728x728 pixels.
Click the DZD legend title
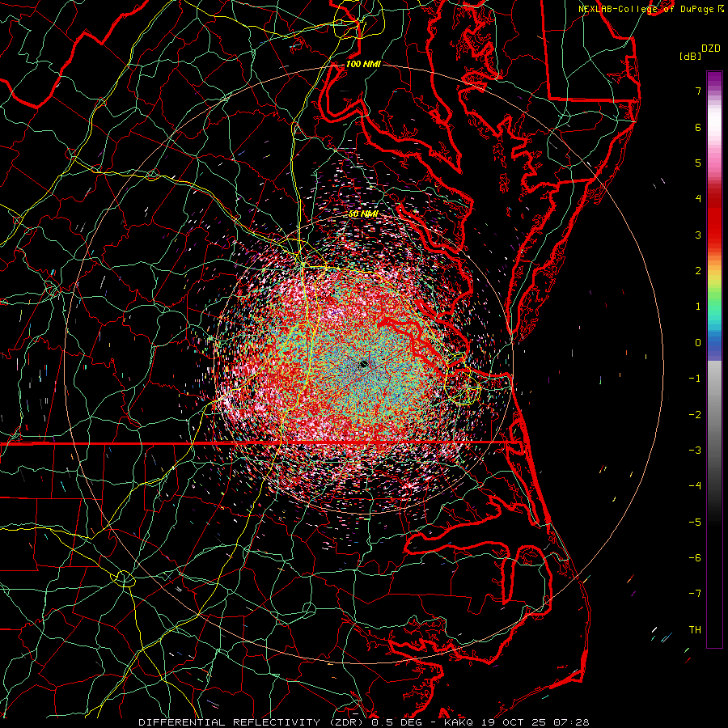711,49
